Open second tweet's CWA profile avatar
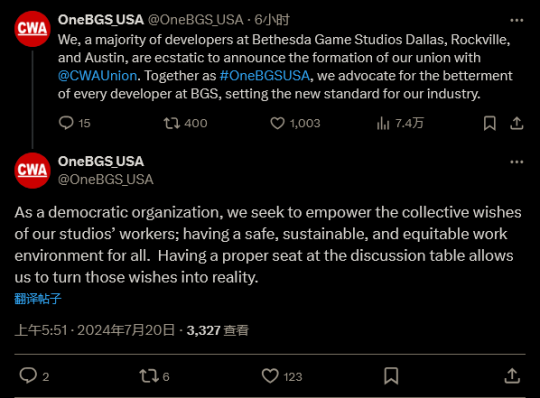Screen dimensions: 540x398 32,170
